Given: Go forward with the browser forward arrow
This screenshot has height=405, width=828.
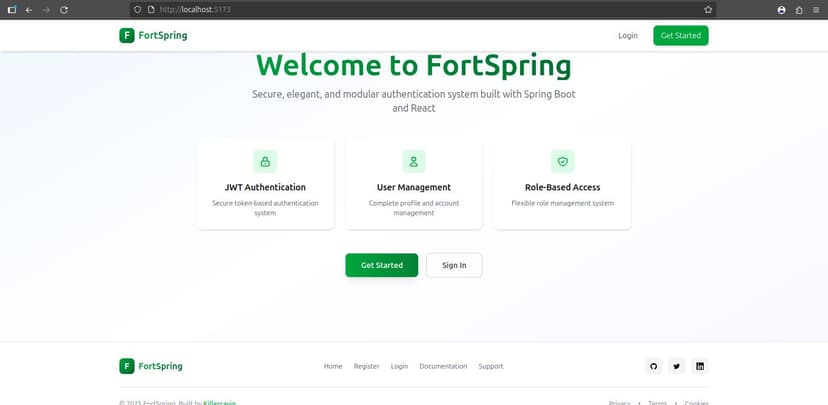Looking at the screenshot, I should point(46,10).
